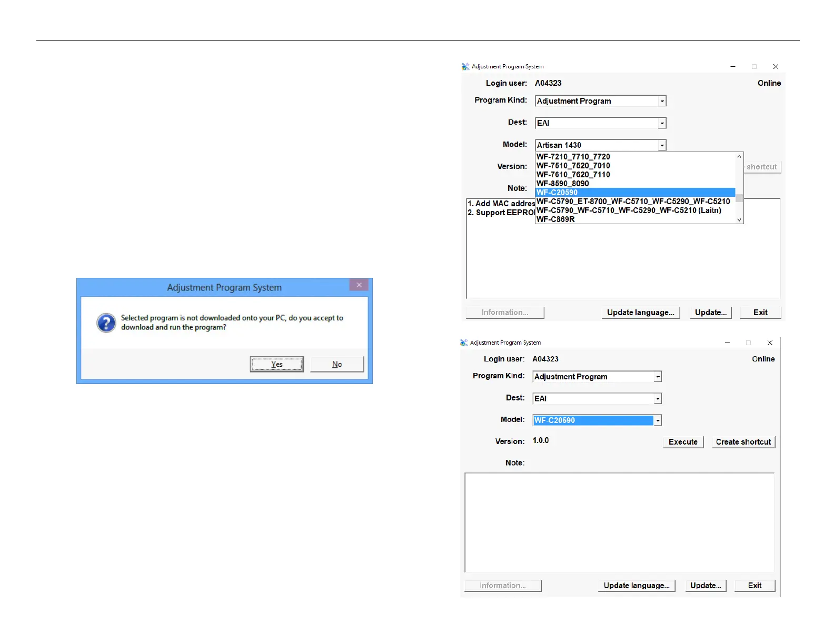Select WF-7510_7520_7010 in model list

[635, 166]
